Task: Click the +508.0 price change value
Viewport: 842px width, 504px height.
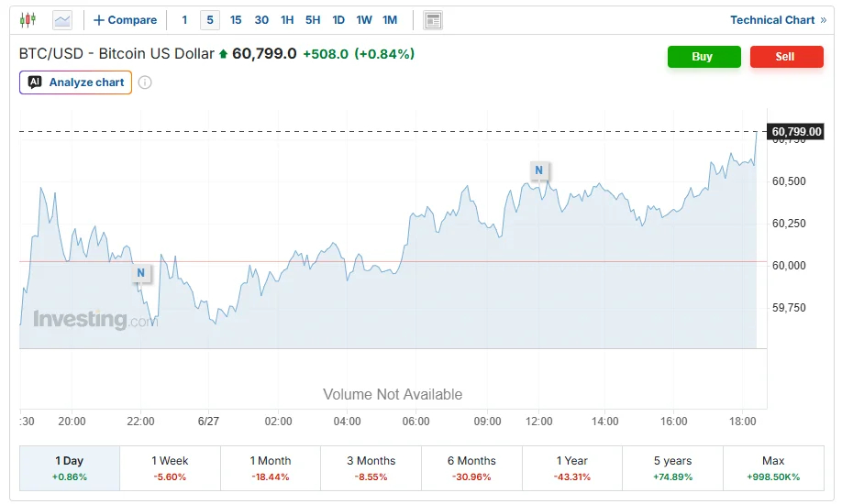Action: pyautogui.click(x=326, y=54)
